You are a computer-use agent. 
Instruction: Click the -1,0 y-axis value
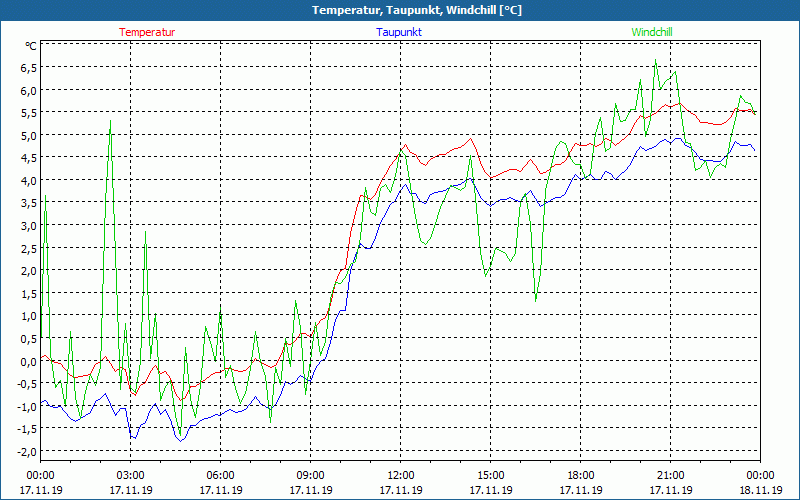click(27, 406)
